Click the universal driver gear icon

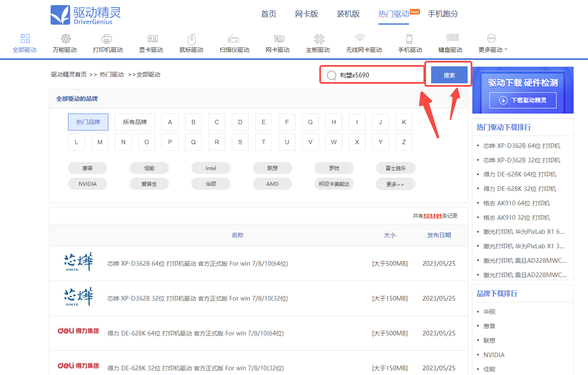click(x=65, y=39)
